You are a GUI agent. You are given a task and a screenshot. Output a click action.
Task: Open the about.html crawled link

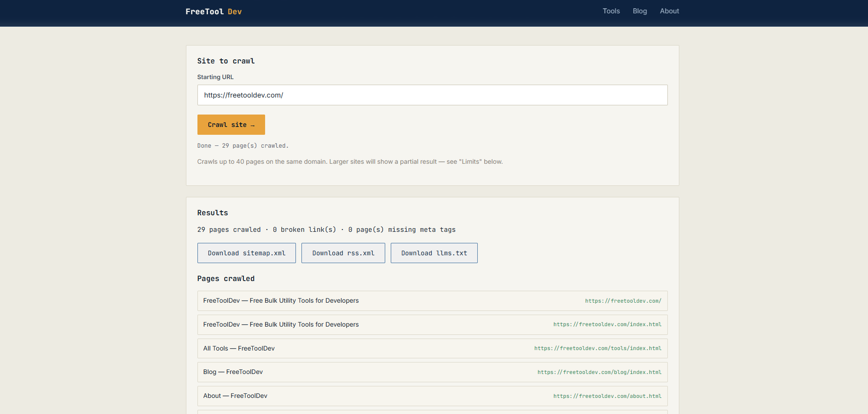(x=608, y=396)
